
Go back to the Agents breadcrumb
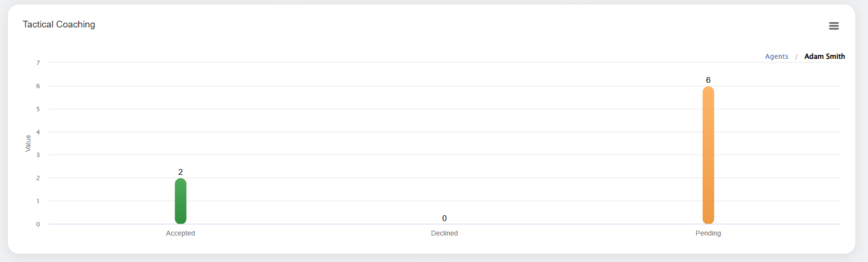(x=776, y=56)
